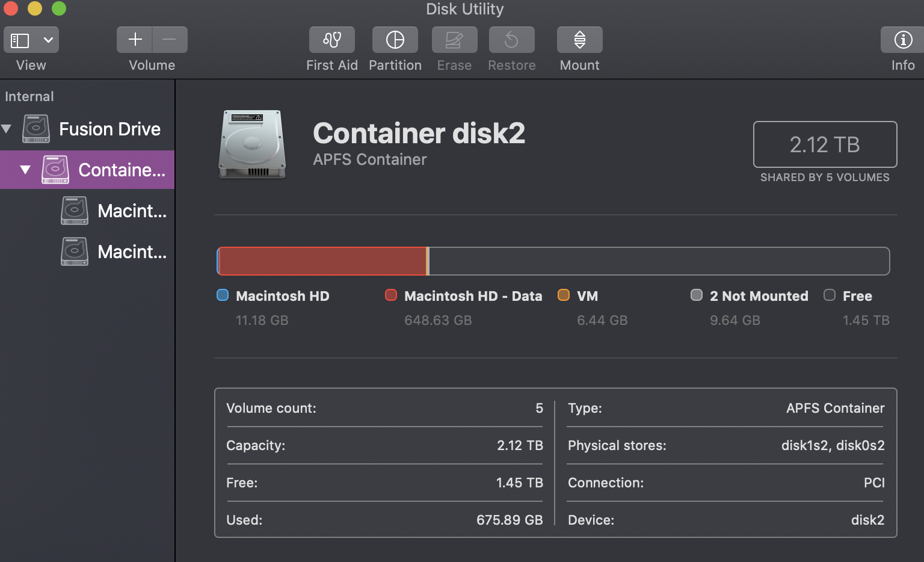This screenshot has height=562, width=924.
Task: Click the Erase toolbar icon
Action: tap(454, 40)
